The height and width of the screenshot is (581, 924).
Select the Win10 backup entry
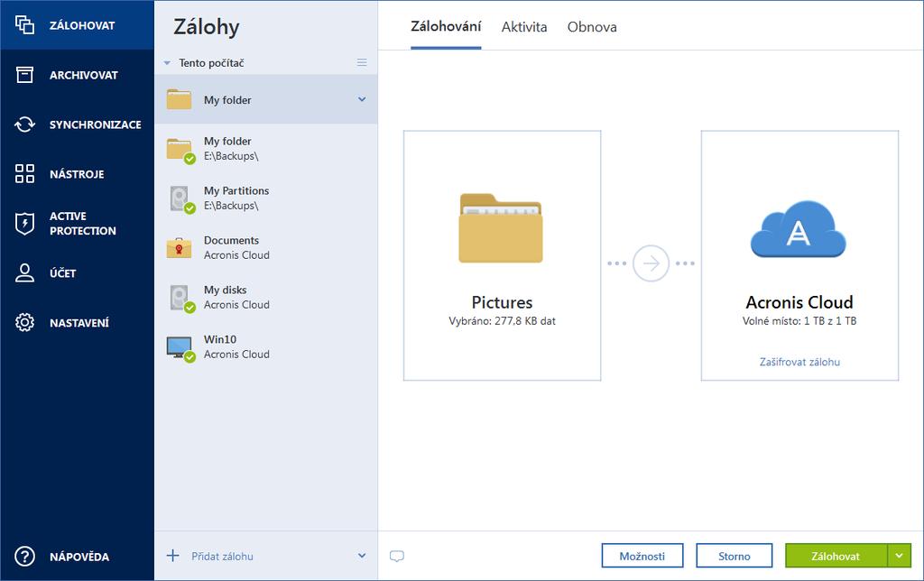(266, 347)
